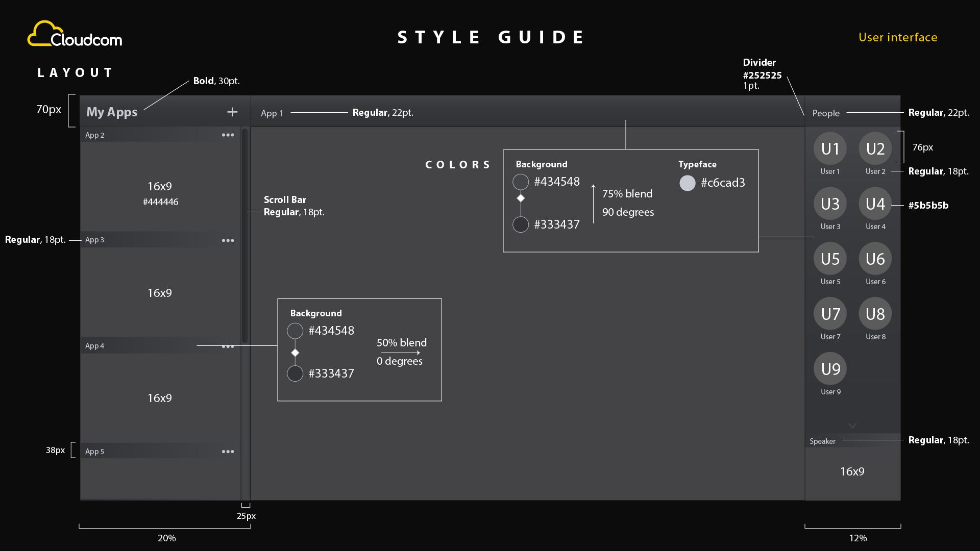Click the #434548 swatch in 75% blend box
This screenshot has height=551, width=980.
pos(520,182)
